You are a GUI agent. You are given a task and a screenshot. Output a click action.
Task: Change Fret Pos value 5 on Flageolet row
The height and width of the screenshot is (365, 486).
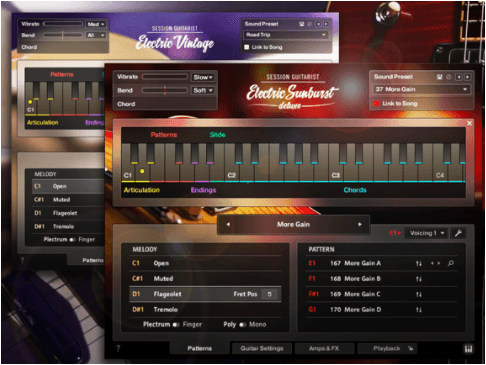(x=269, y=294)
